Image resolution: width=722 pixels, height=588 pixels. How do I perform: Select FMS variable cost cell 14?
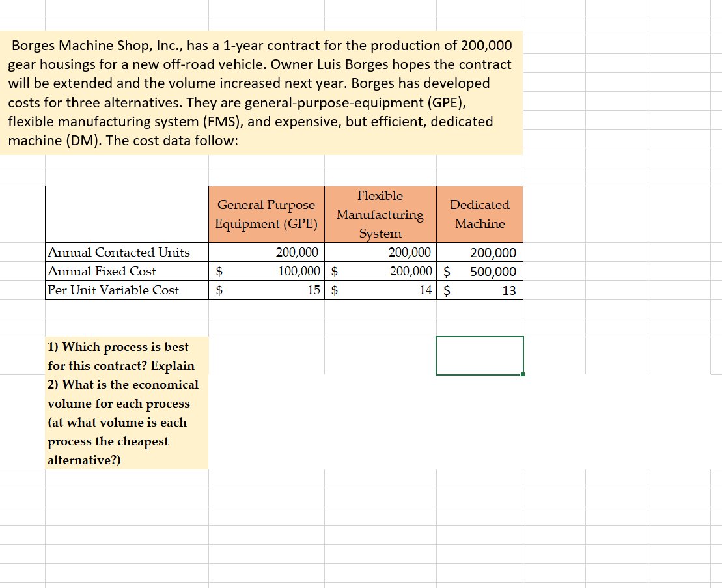(380, 290)
